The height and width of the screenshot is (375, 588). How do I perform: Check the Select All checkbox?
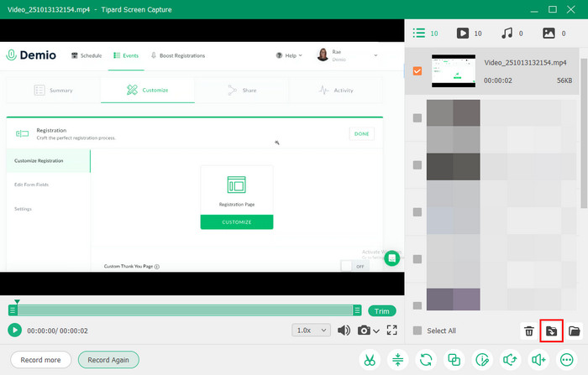click(x=417, y=331)
